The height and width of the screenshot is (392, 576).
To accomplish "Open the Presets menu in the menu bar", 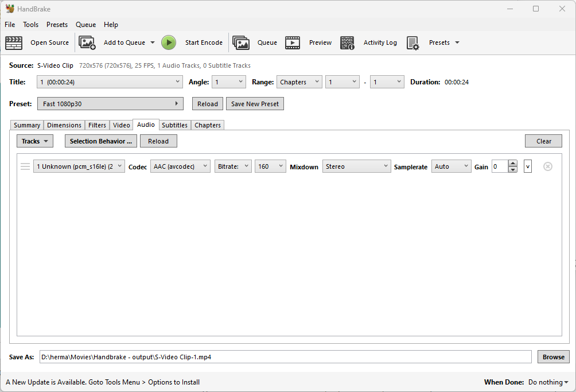I will pyautogui.click(x=57, y=25).
